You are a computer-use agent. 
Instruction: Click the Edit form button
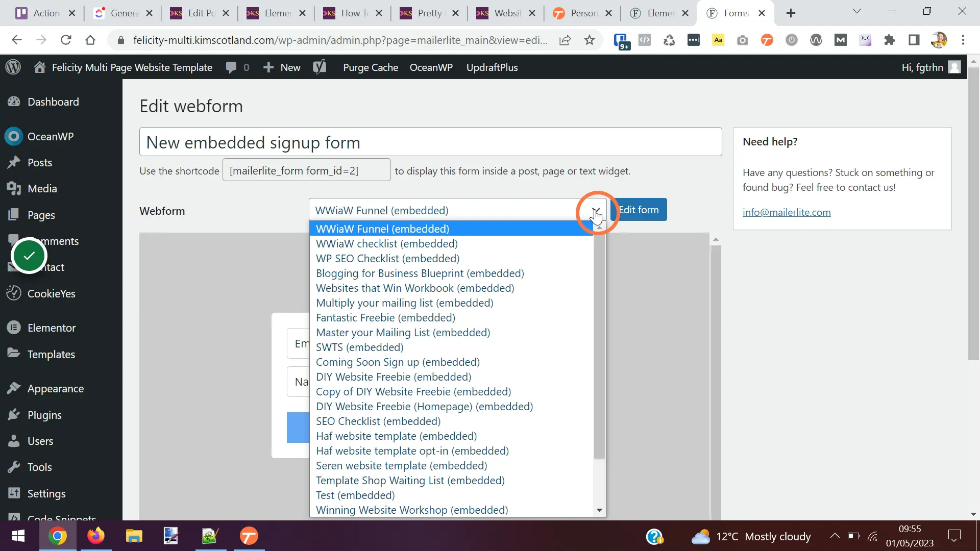[x=639, y=210]
